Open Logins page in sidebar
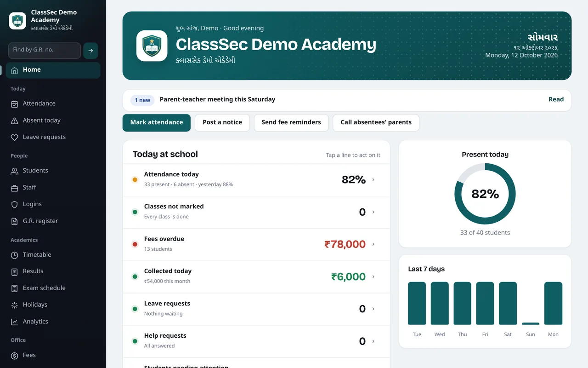 point(53,204)
